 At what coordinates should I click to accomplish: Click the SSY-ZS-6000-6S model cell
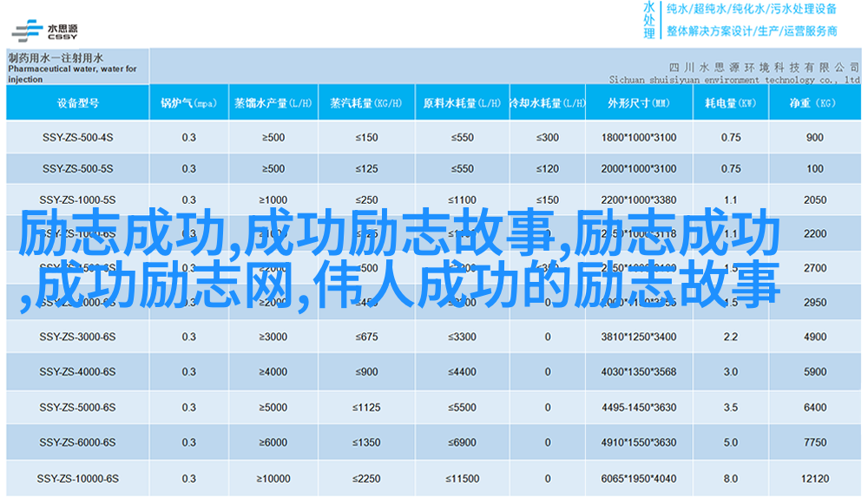point(77,442)
